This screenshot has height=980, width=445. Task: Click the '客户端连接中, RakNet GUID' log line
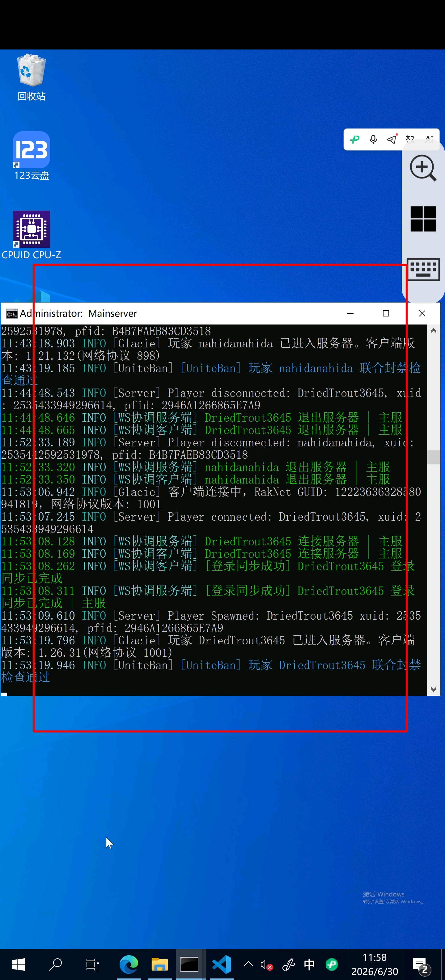click(211, 498)
